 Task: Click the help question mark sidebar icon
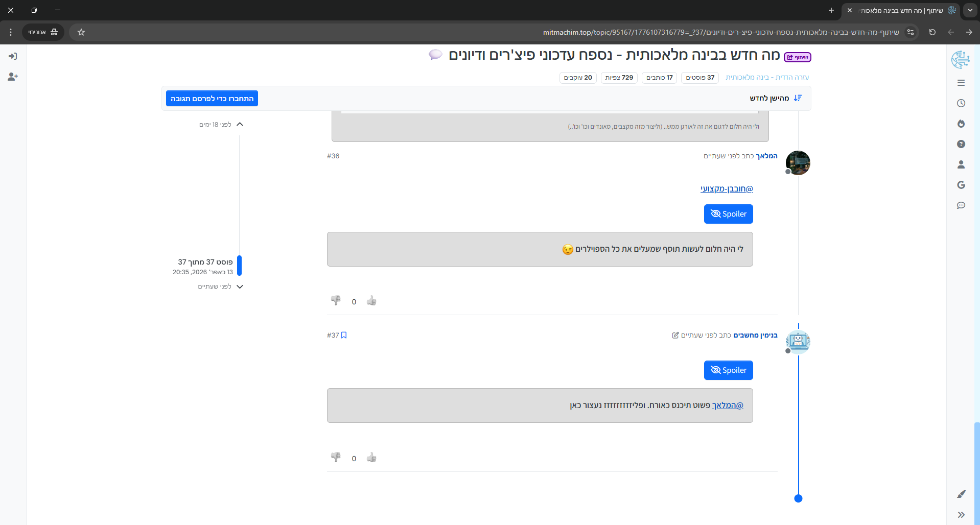[x=961, y=144]
